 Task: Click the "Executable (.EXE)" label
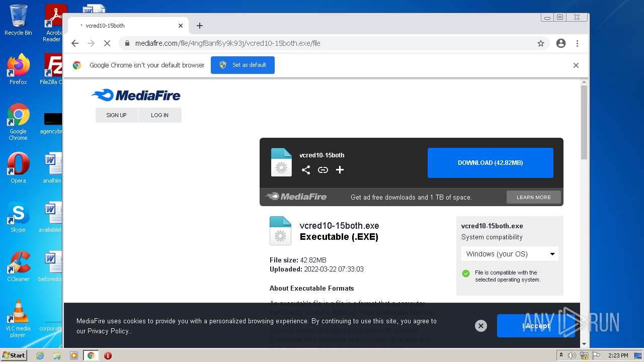click(339, 237)
